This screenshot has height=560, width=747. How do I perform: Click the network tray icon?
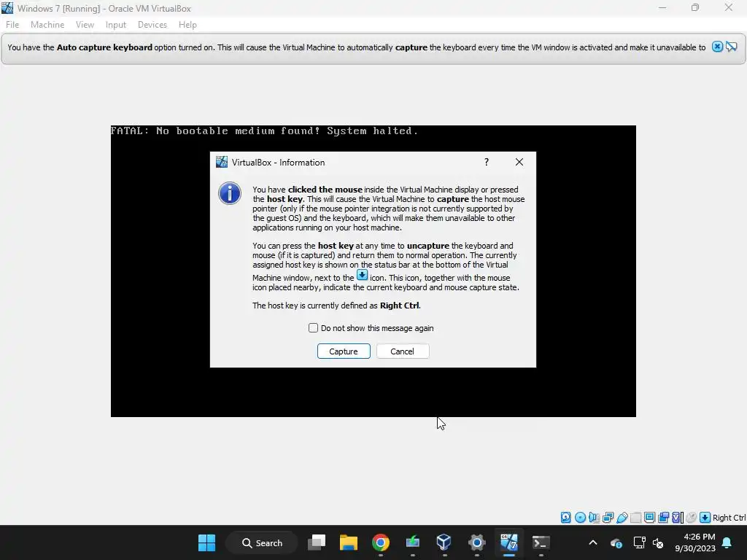639,542
